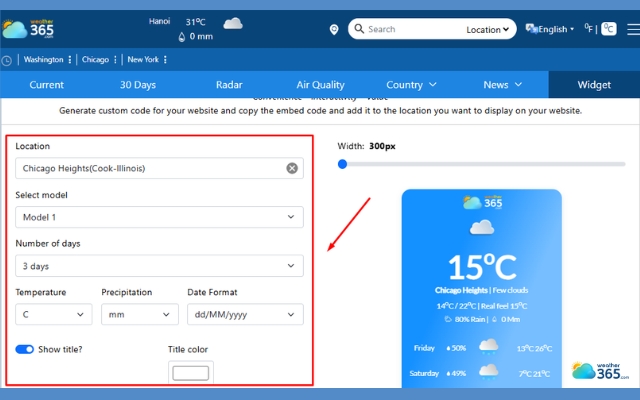Click the Width slider handle
The width and height of the screenshot is (640, 400).
pos(342,164)
